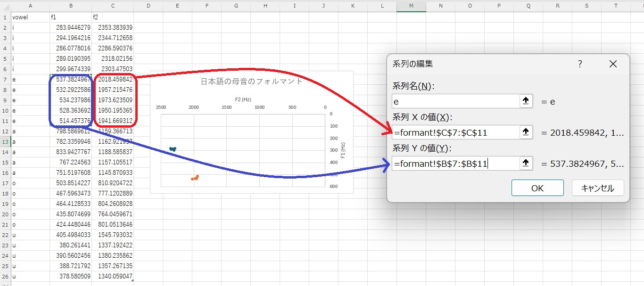
Task: Select column A header
Action: pos(30,6)
